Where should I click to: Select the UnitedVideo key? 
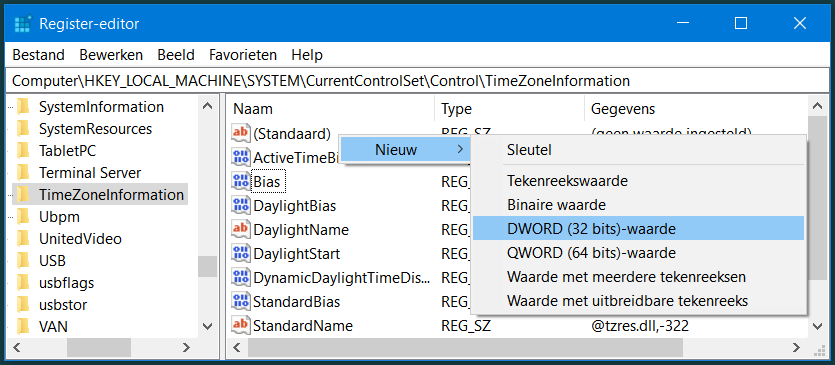pyautogui.click(x=80, y=239)
